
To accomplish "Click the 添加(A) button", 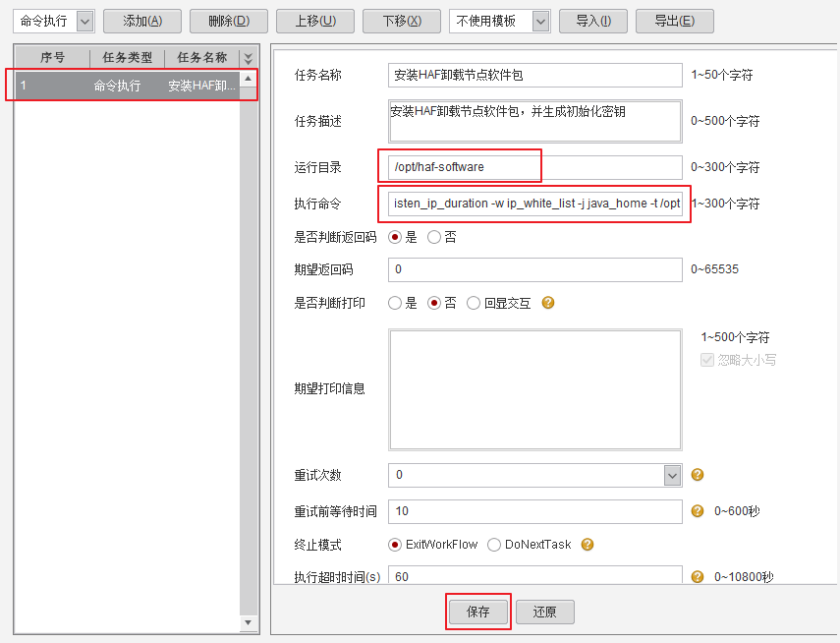I will pos(141,22).
